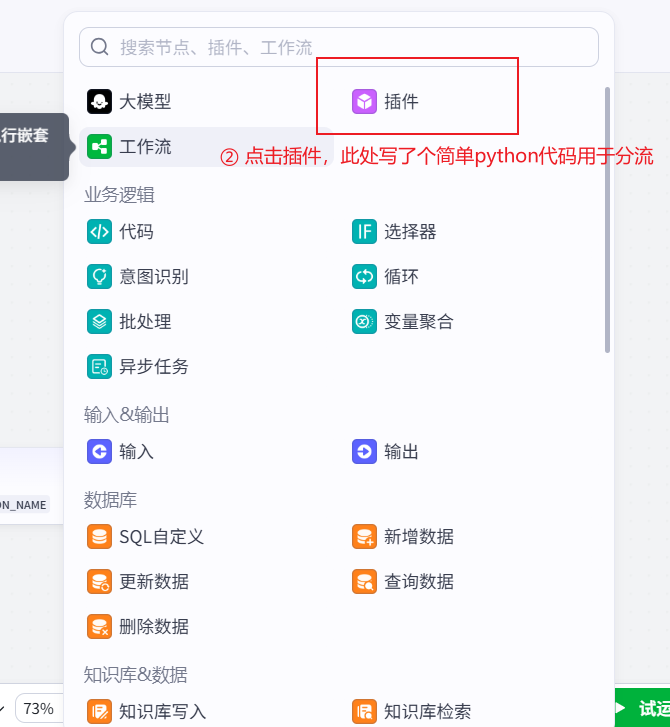Click the green 工作流 icon

click(x=99, y=147)
